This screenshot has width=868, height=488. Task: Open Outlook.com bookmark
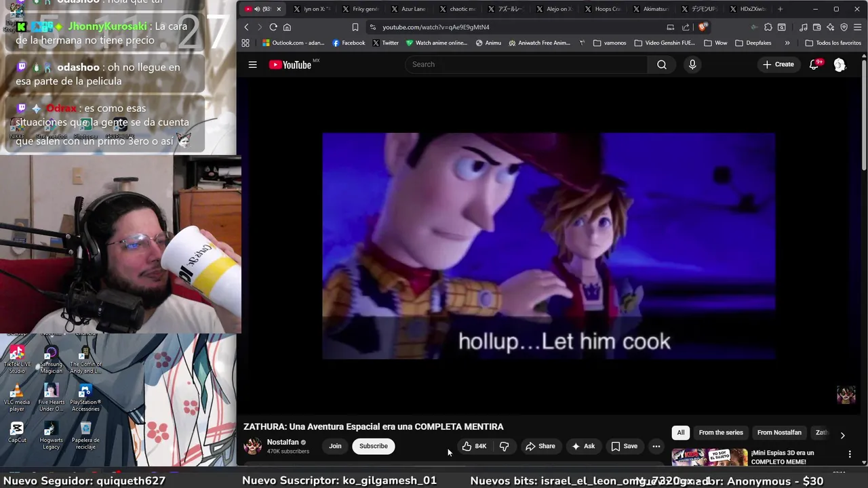(x=293, y=43)
